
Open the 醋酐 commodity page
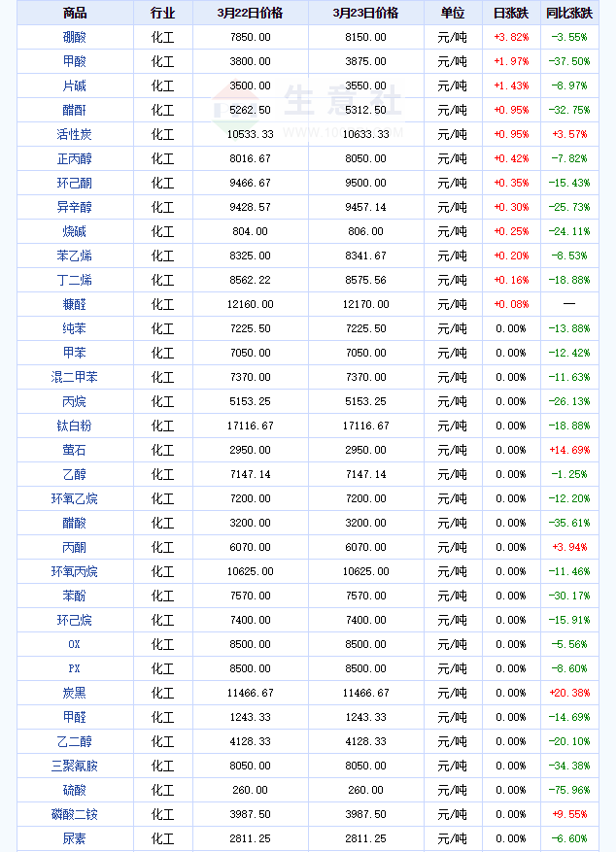pyautogui.click(x=75, y=110)
